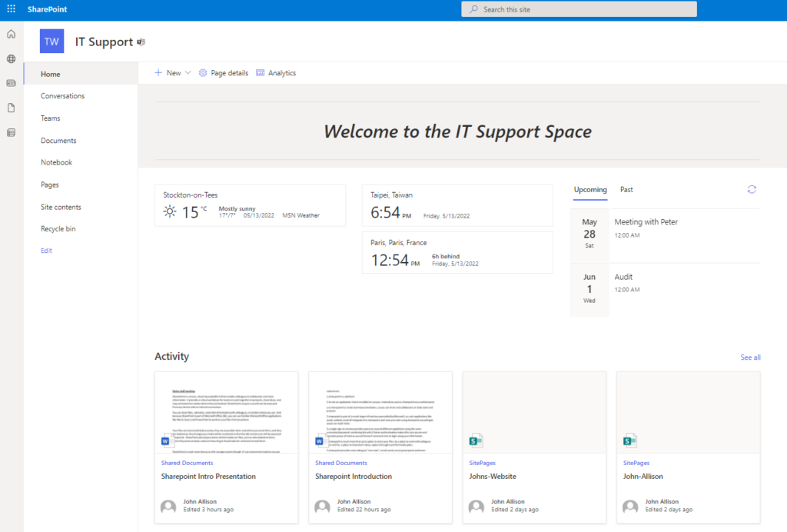Click the Search this site box
This screenshot has height=532, width=787.
(x=579, y=9)
